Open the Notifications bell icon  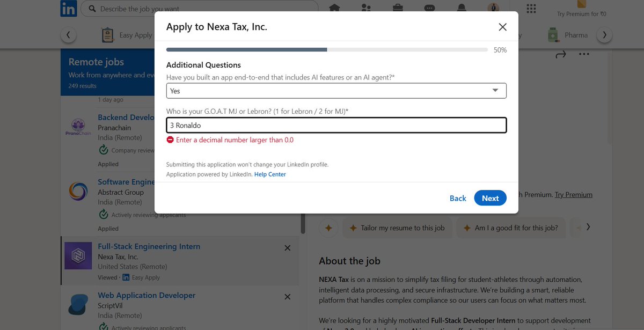click(x=462, y=8)
